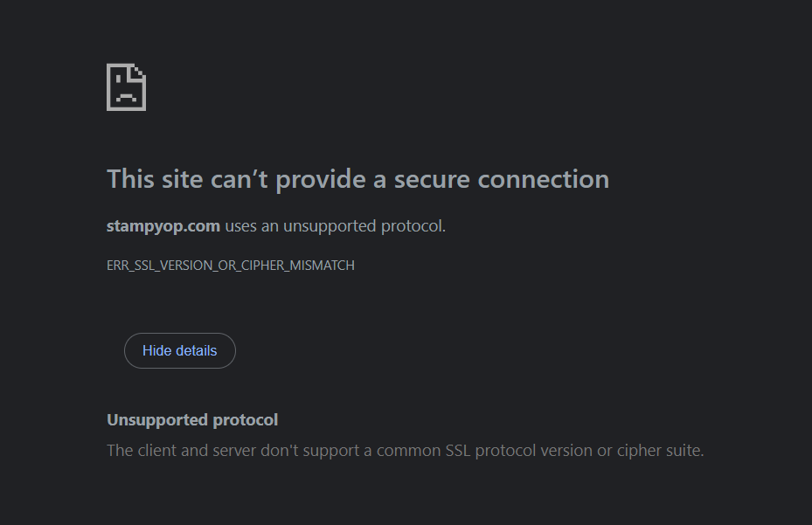Viewport: 812px width, 525px height.
Task: Click the client and server description sentence
Action: click(405, 452)
